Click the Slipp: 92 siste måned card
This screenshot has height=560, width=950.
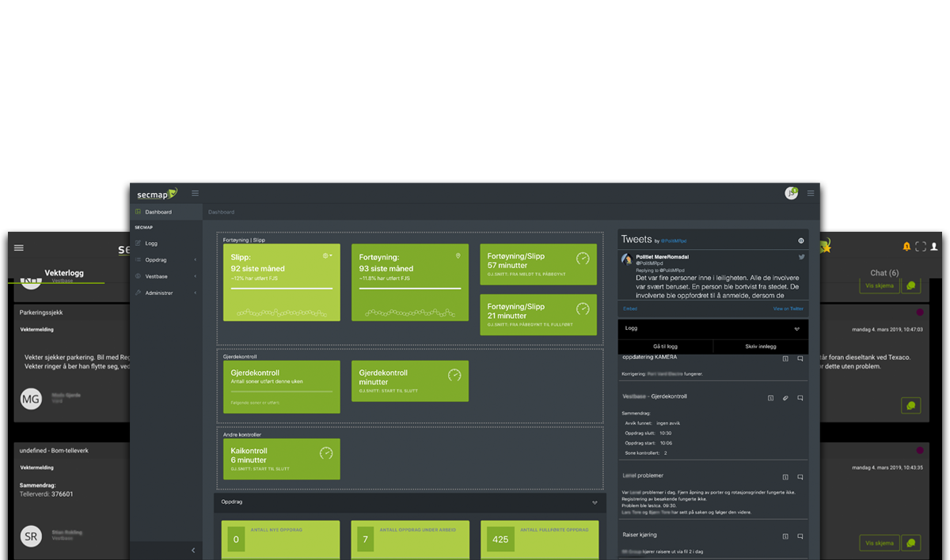(282, 282)
